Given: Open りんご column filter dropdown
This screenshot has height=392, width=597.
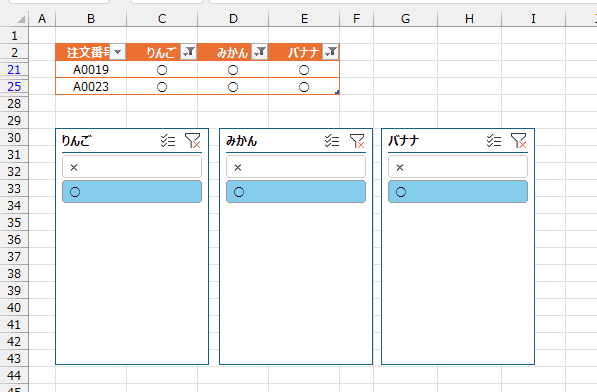Looking at the screenshot, I should (x=189, y=52).
